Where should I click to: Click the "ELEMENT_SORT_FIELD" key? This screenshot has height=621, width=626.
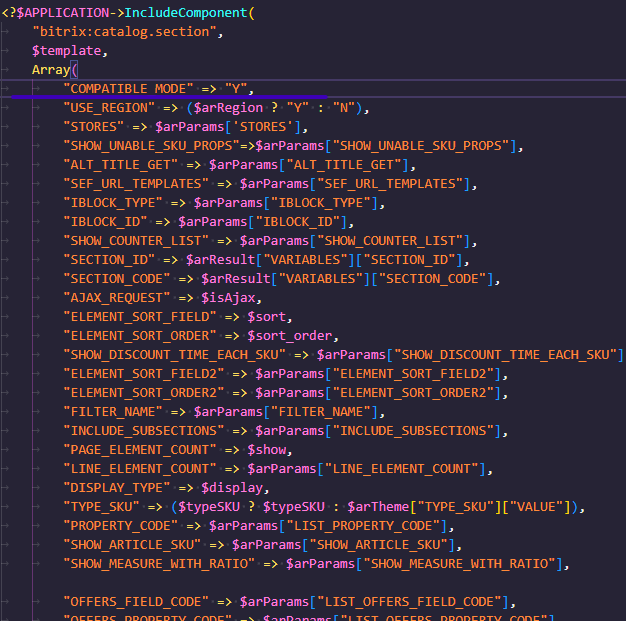pos(140,317)
